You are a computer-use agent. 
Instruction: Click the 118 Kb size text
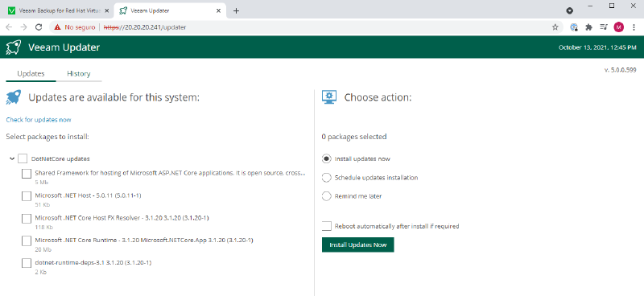(43, 227)
